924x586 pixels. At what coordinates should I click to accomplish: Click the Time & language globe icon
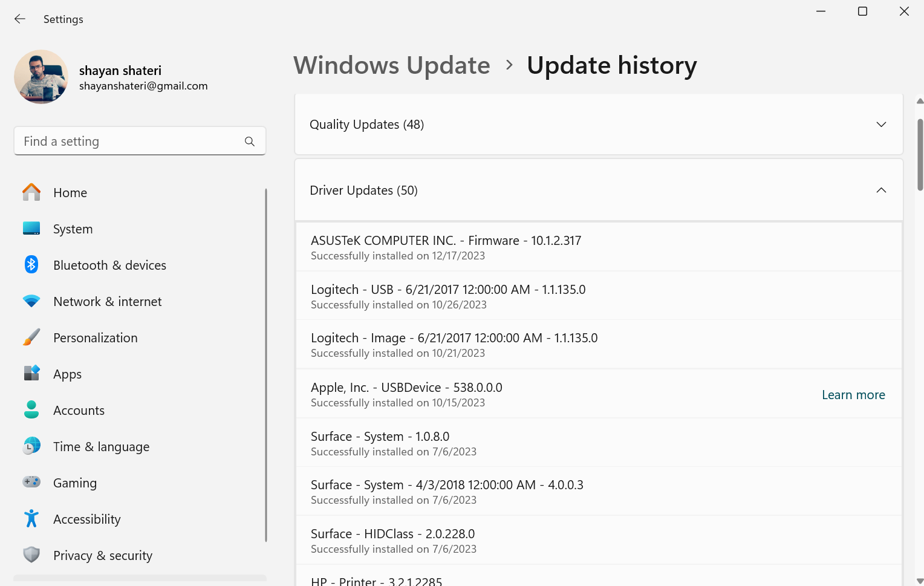(31, 446)
